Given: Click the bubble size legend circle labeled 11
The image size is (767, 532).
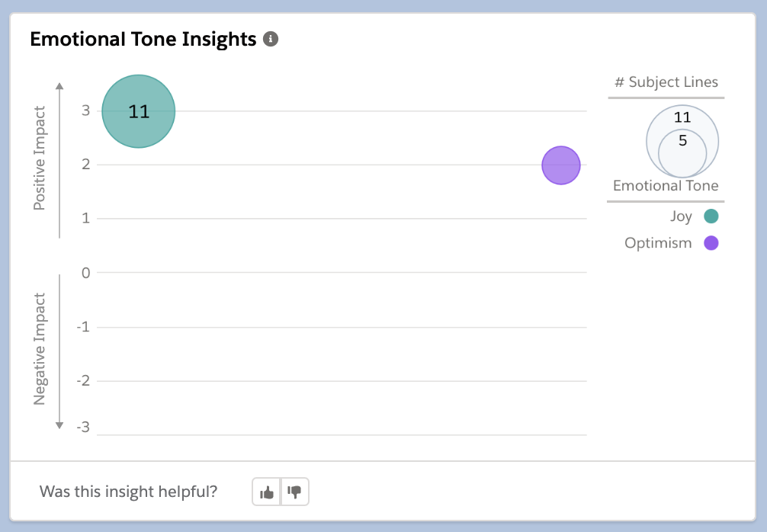Looking at the screenshot, I should tap(681, 118).
